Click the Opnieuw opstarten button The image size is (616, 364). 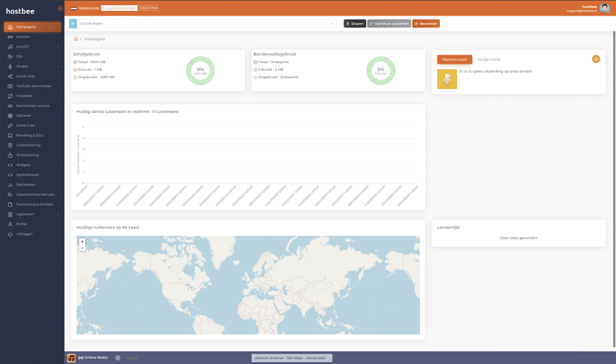click(x=389, y=23)
